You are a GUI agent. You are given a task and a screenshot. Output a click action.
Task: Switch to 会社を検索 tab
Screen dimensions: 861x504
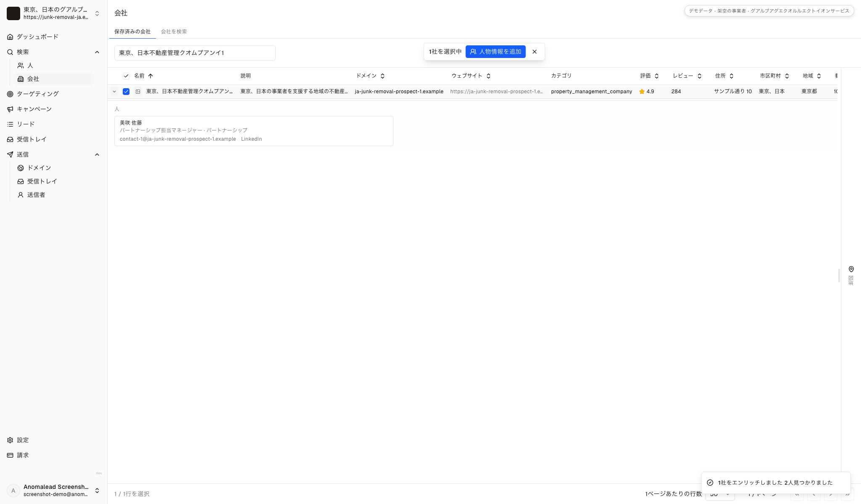pyautogui.click(x=174, y=32)
